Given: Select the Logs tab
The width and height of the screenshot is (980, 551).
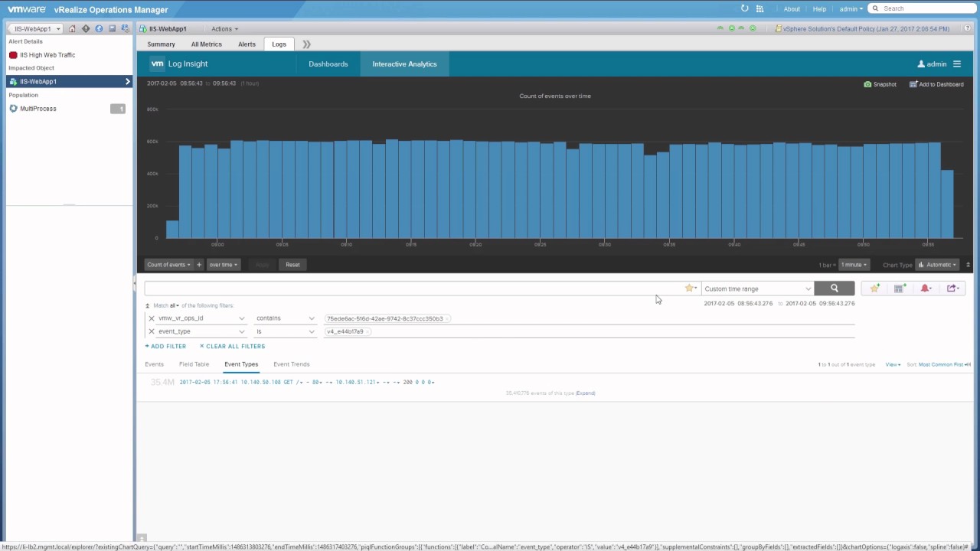Looking at the screenshot, I should [279, 44].
